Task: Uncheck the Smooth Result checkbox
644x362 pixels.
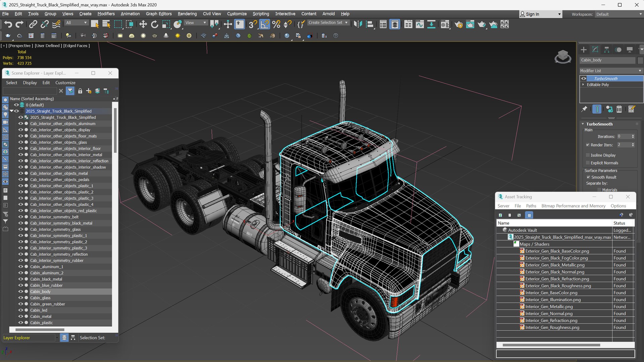Action: point(588,177)
